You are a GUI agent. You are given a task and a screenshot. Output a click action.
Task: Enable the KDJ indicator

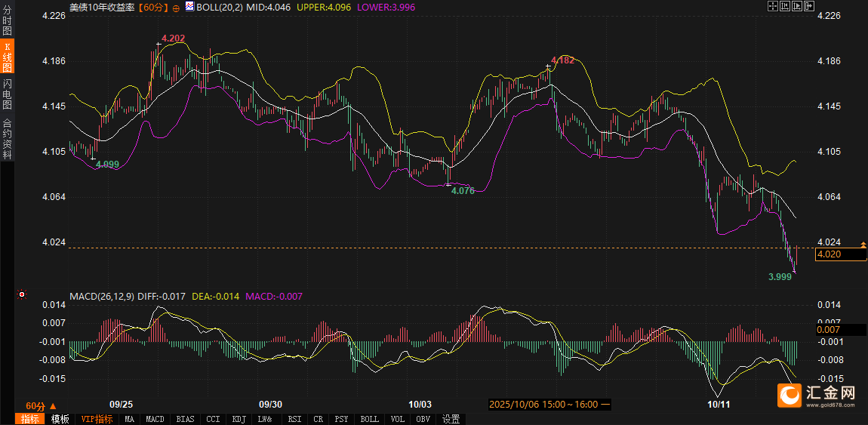coord(239,419)
